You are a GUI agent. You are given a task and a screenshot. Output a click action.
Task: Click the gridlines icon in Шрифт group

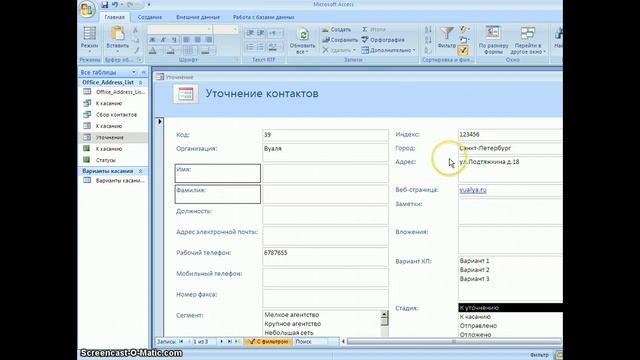(x=189, y=50)
